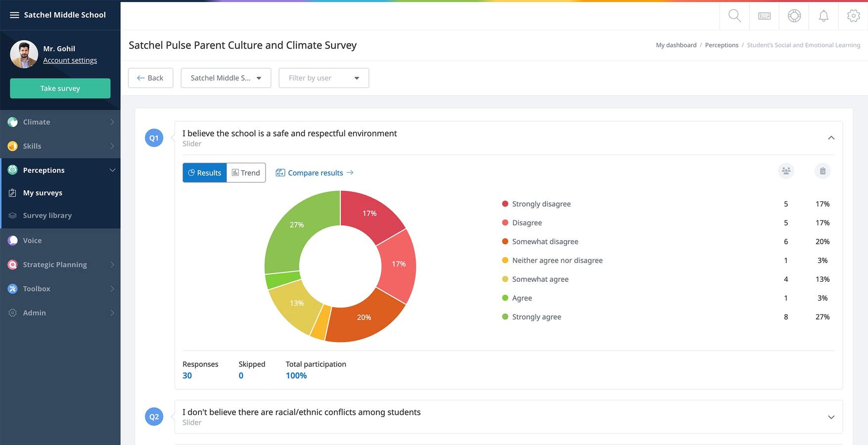
Task: Click the Toolbox icon in sidebar
Action: (13, 289)
